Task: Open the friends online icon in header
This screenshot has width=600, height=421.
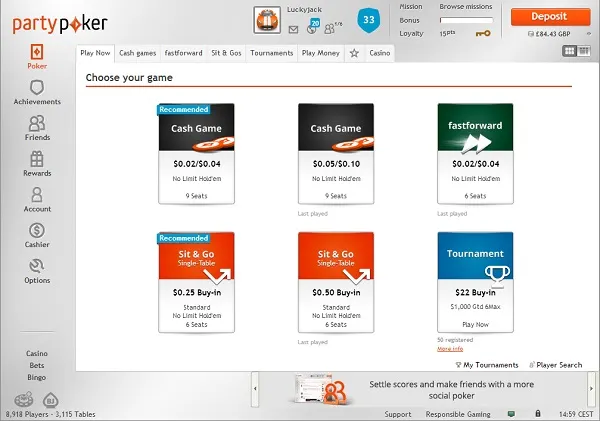Action: click(x=332, y=28)
